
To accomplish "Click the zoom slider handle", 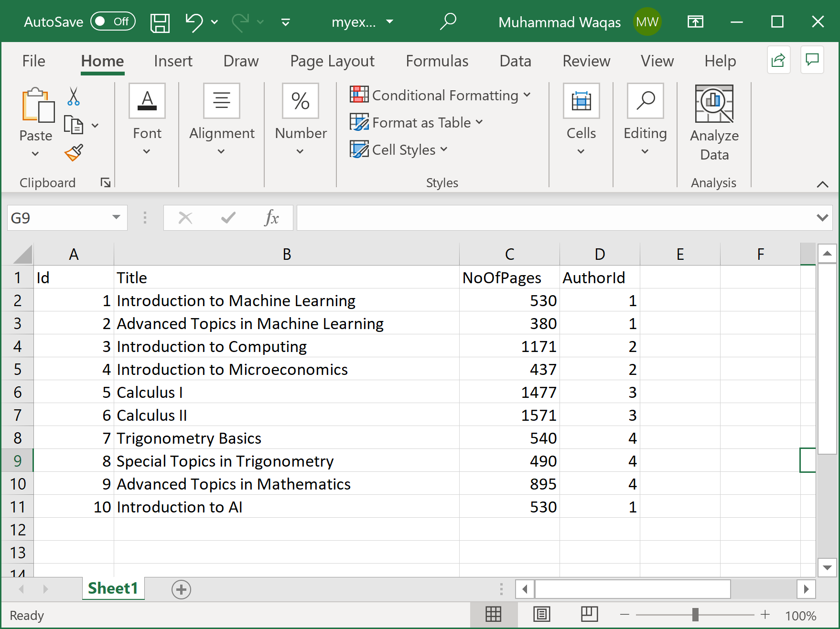I will (695, 615).
